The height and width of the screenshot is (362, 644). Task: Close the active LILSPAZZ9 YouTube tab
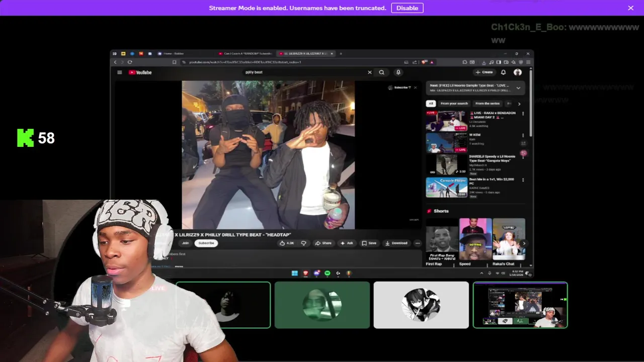click(332, 53)
